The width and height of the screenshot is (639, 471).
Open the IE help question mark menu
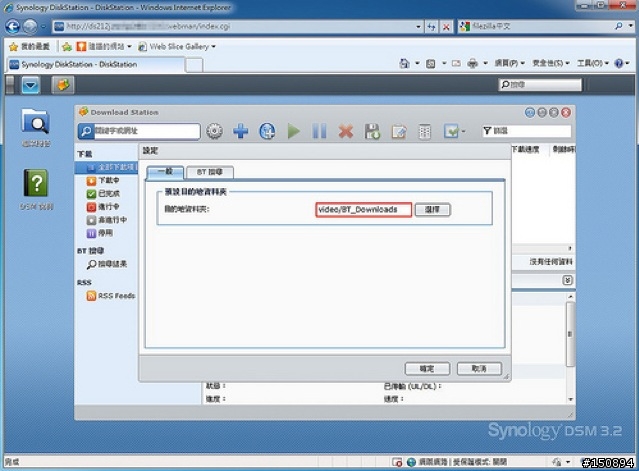point(621,63)
